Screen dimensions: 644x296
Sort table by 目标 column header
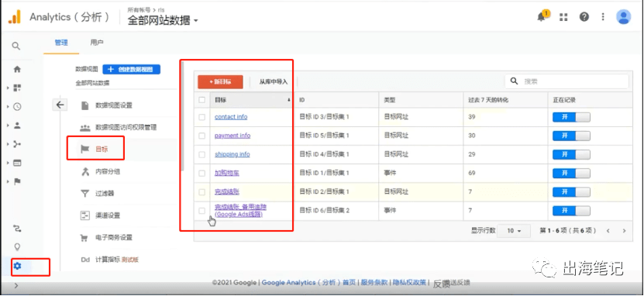252,100
